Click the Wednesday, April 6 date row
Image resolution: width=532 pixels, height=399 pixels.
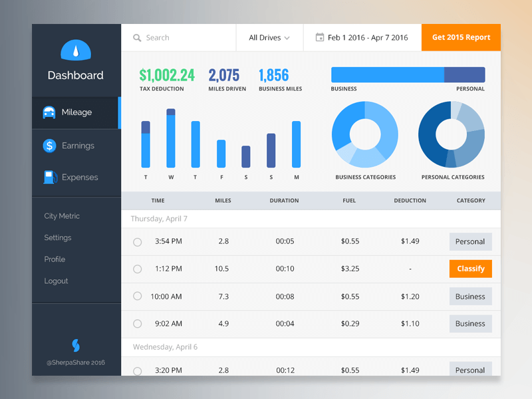point(311,347)
